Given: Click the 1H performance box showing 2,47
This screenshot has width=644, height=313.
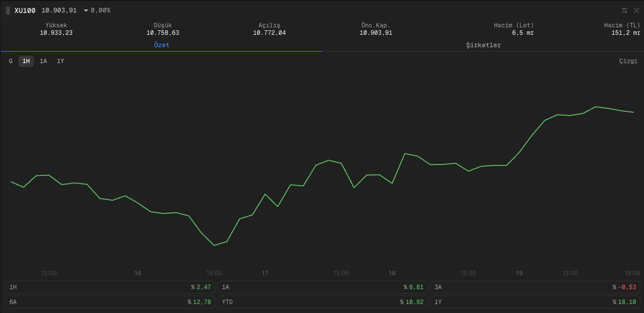Looking at the screenshot, I should coord(110,287).
